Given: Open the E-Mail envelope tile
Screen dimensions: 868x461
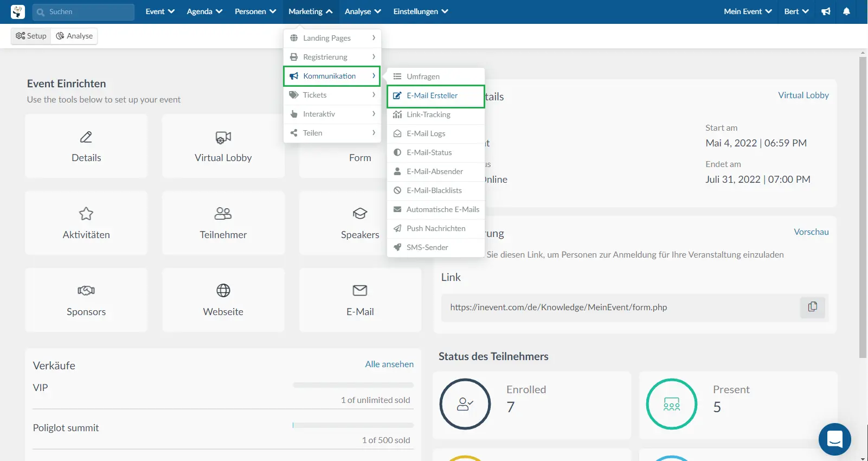Looking at the screenshot, I should pos(360,300).
